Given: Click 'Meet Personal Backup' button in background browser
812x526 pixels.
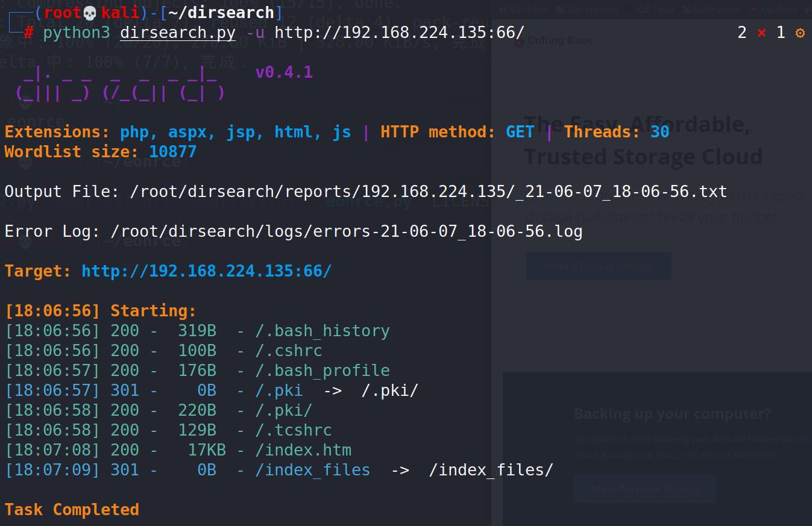Looking at the screenshot, I should coord(645,489).
